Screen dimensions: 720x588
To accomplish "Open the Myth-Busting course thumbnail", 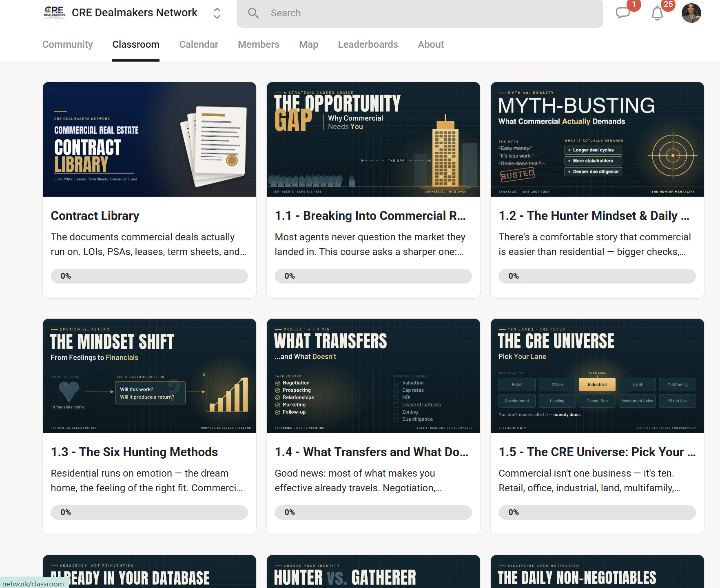I will (x=597, y=139).
